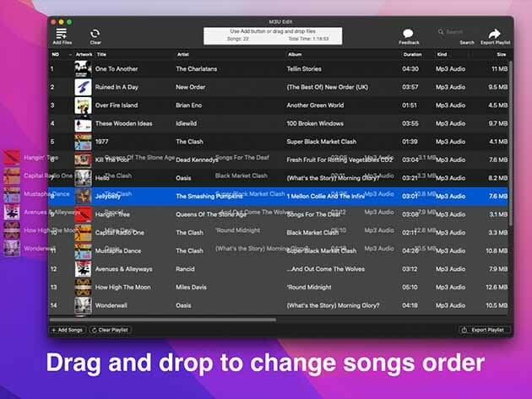This screenshot has height=399, width=532.
Task: Click the Export Playlist arrow icon in toolbar
Action: point(494,33)
